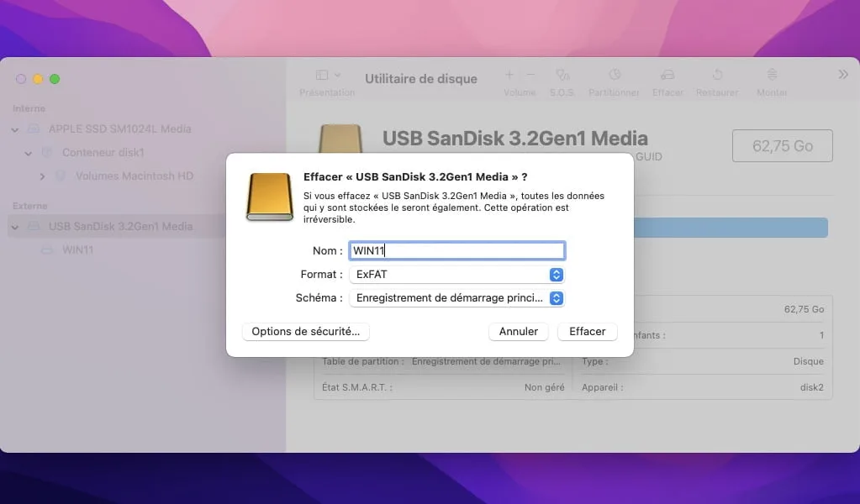Select APPLE SSD SM1024L Media in sidebar

(119, 129)
